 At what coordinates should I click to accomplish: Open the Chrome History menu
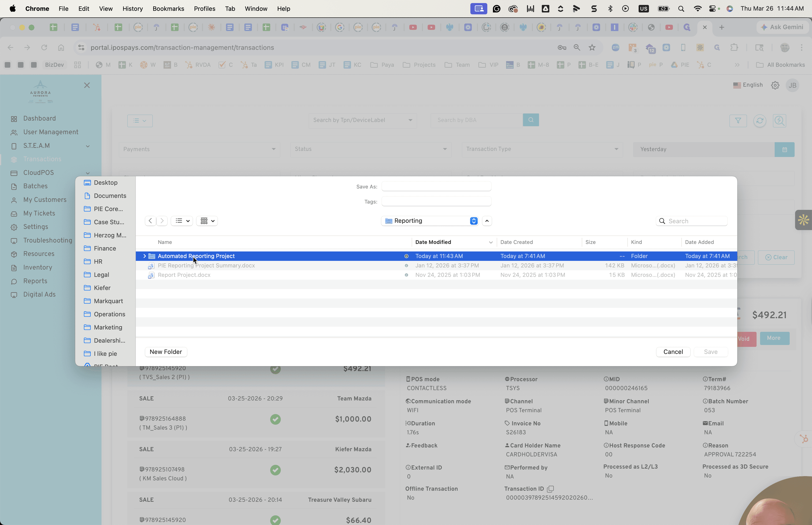click(133, 8)
